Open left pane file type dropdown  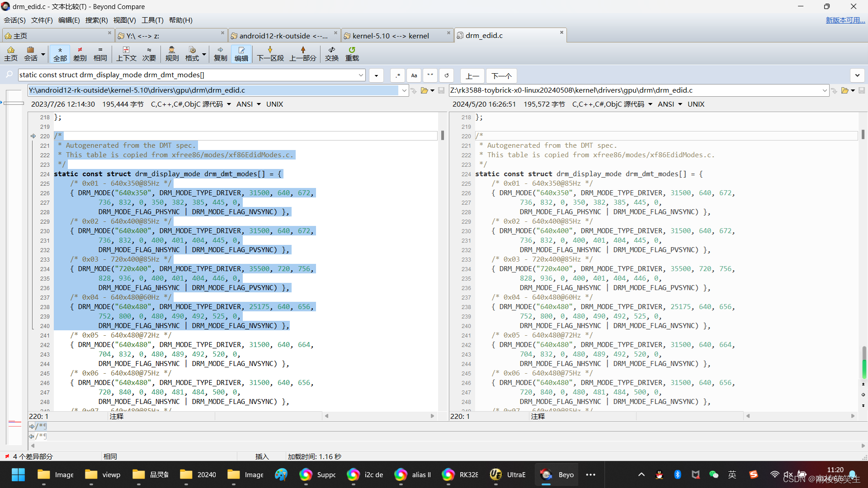(x=191, y=104)
